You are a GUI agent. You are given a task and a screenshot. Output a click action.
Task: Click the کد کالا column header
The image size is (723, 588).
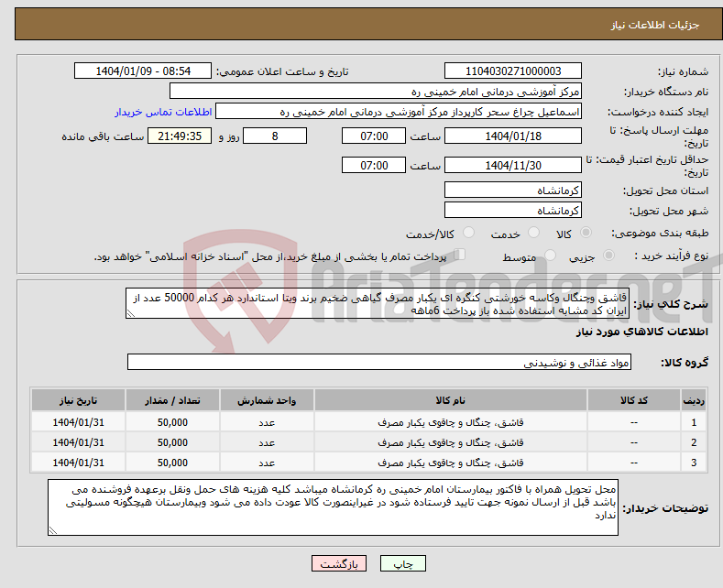(x=634, y=400)
